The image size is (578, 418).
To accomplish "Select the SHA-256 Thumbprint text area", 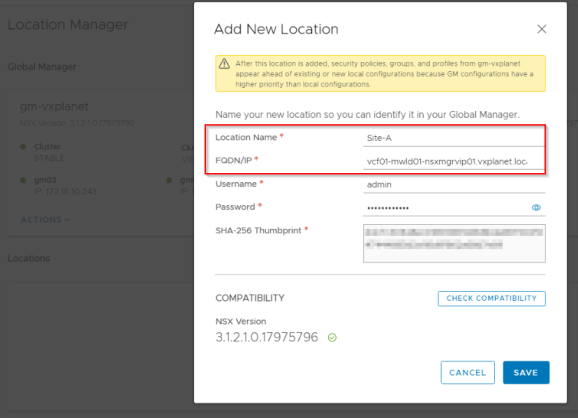I will pos(454,243).
